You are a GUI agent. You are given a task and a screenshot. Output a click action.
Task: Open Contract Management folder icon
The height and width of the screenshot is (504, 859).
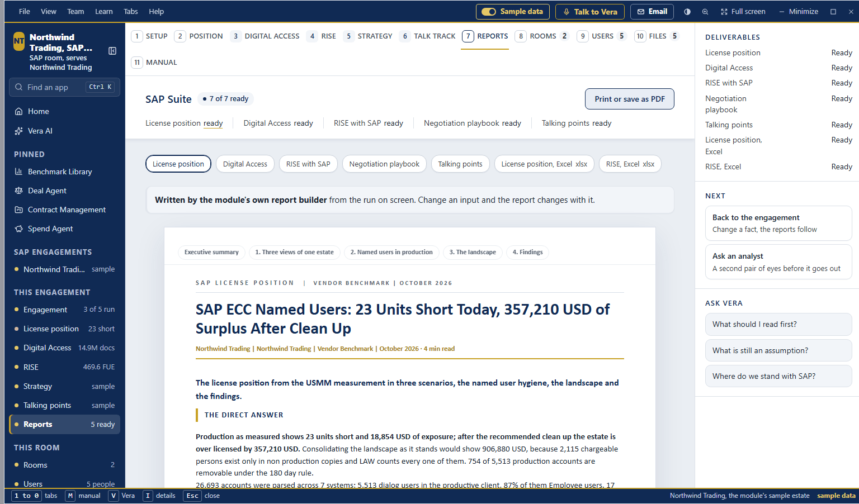(19, 210)
